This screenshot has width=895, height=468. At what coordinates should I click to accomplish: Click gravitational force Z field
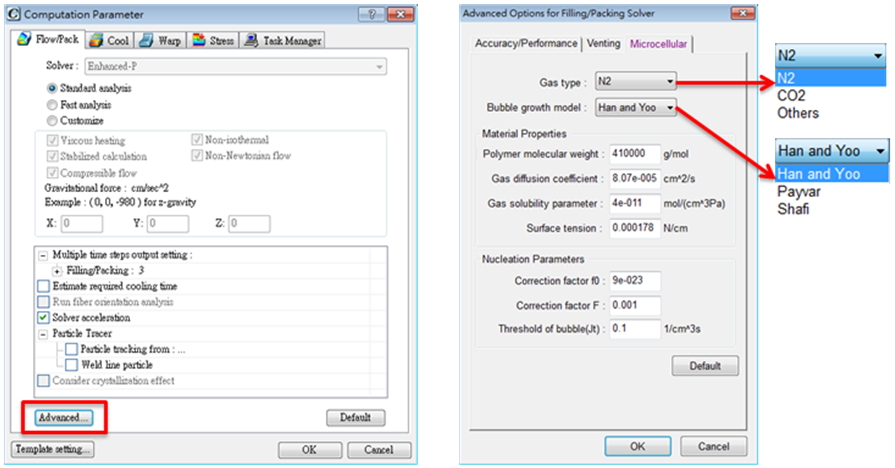click(249, 223)
